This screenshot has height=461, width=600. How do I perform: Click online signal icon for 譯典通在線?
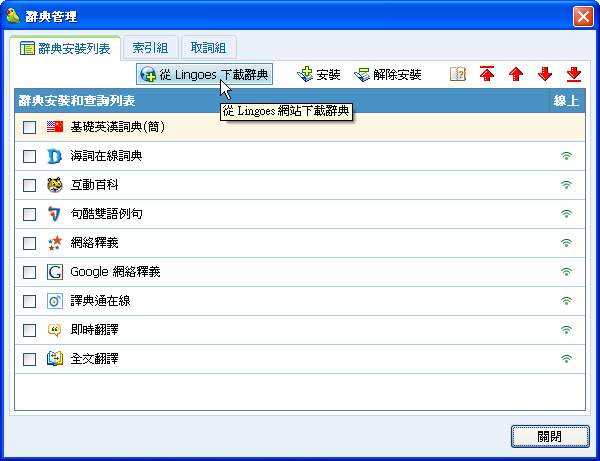(566, 301)
